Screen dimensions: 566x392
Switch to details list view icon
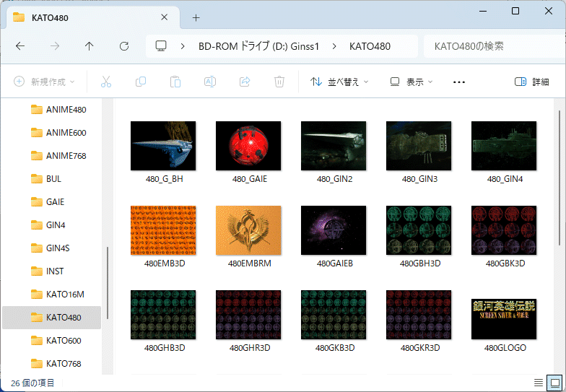coord(539,383)
